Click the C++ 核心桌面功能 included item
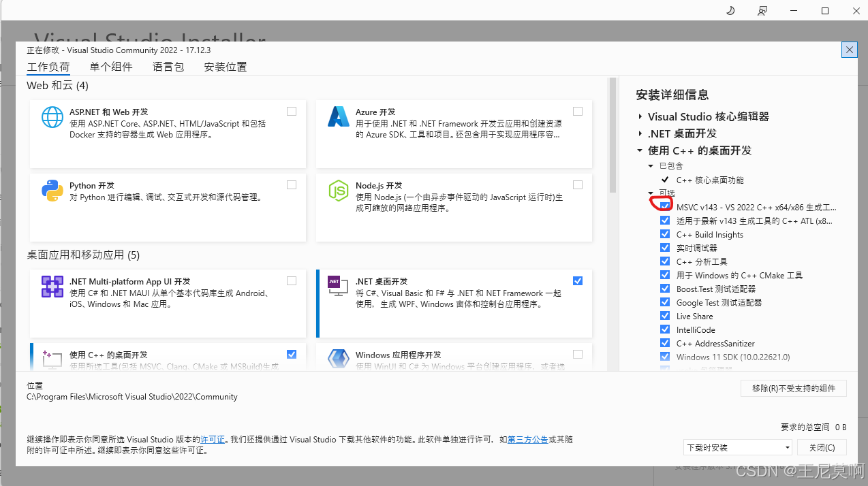Screen dimensions: 868x486 (x=710, y=180)
